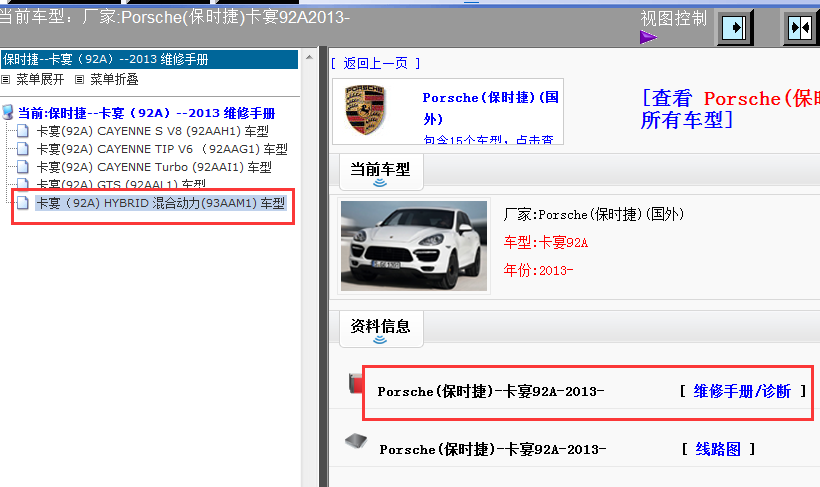Click the red 年份:2013- text
This screenshot has height=487, width=820.
click(538, 270)
